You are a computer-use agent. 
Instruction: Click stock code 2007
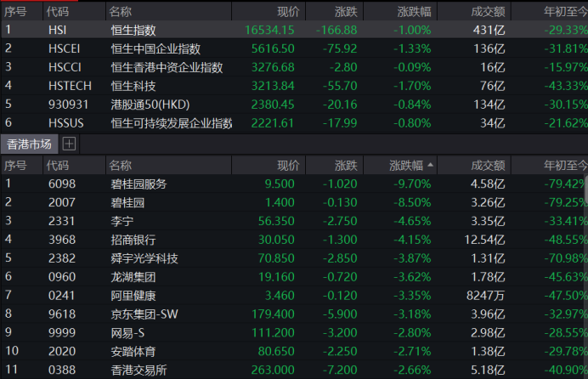[62, 202]
